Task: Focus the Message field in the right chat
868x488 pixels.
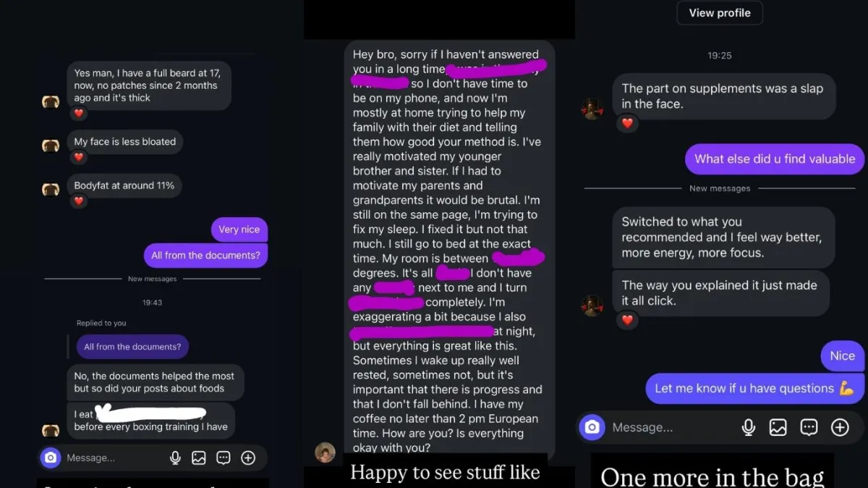Action: coord(673,427)
